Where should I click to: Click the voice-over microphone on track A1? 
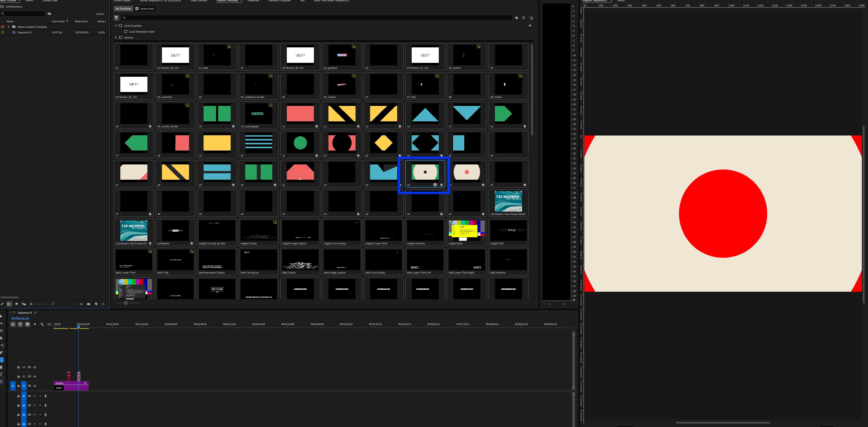pyautogui.click(x=45, y=396)
